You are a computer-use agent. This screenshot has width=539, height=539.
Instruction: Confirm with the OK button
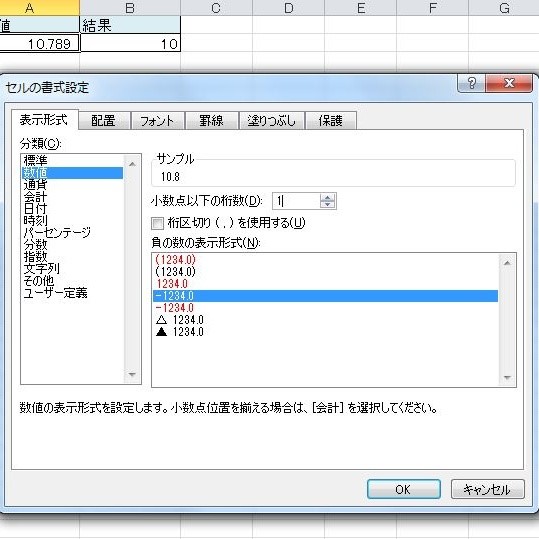pos(404,489)
